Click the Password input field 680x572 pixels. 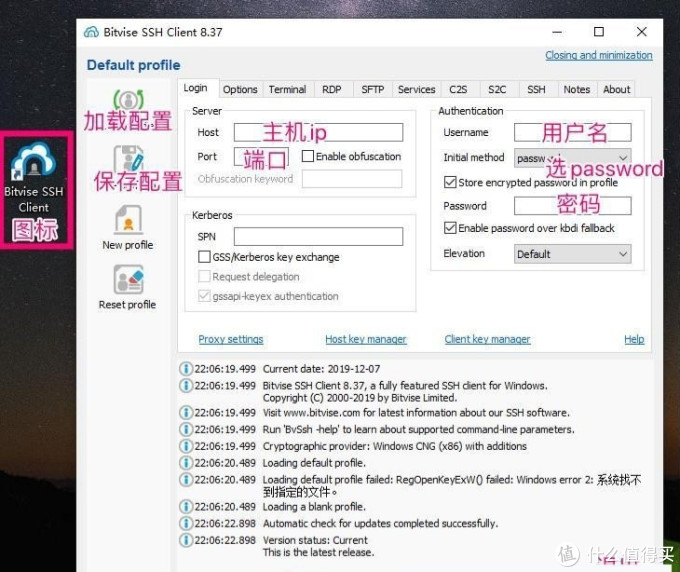pos(572,206)
